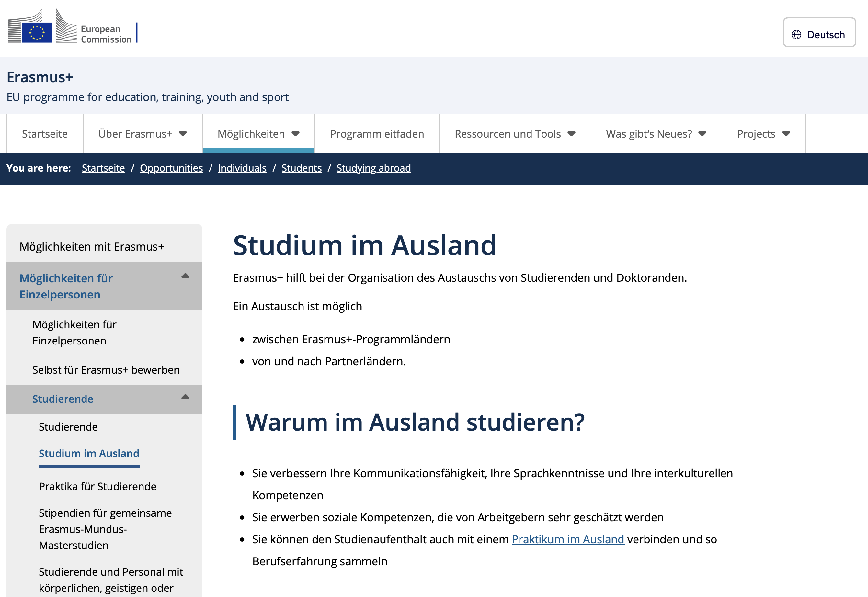Expand the Möglichkeiten dropdown arrow

(x=296, y=134)
